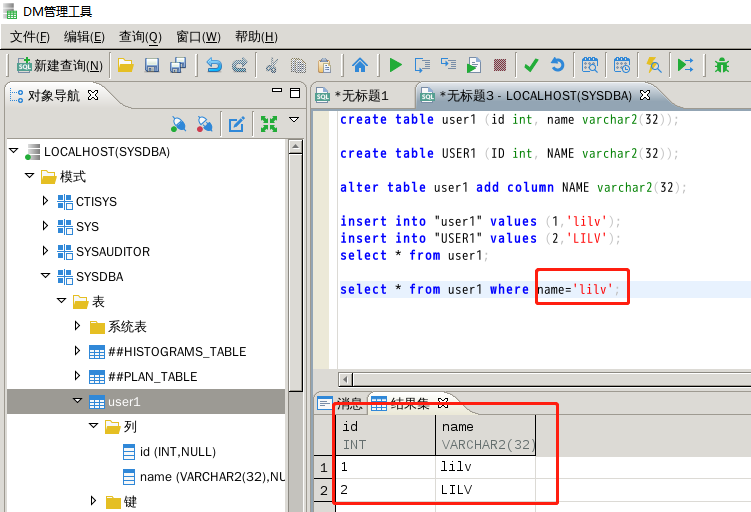751x512 pixels.
Task: Redo edit with the redo arrow icon
Action: tap(239, 65)
